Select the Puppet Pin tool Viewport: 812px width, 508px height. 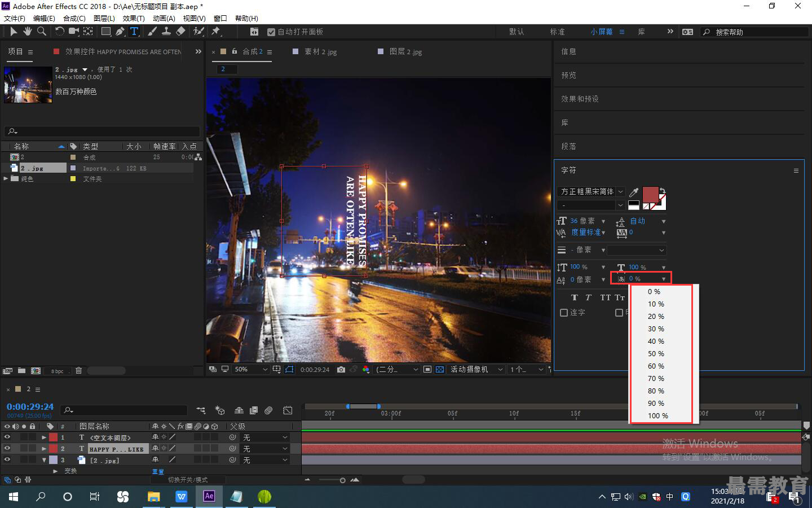click(215, 32)
